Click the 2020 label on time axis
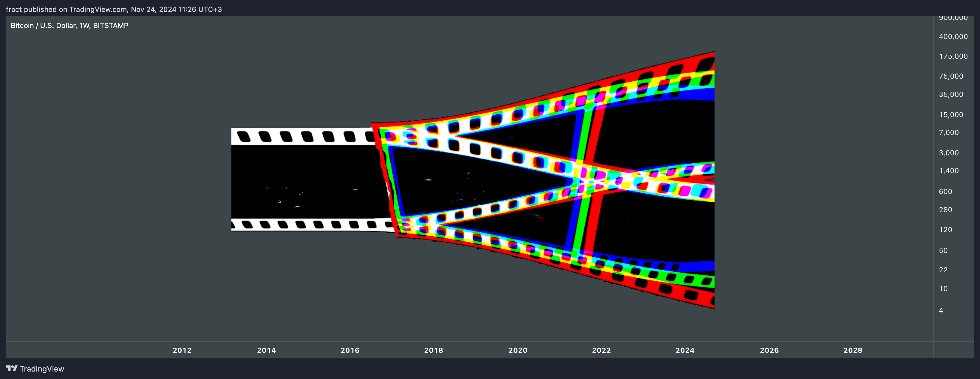 (x=518, y=350)
